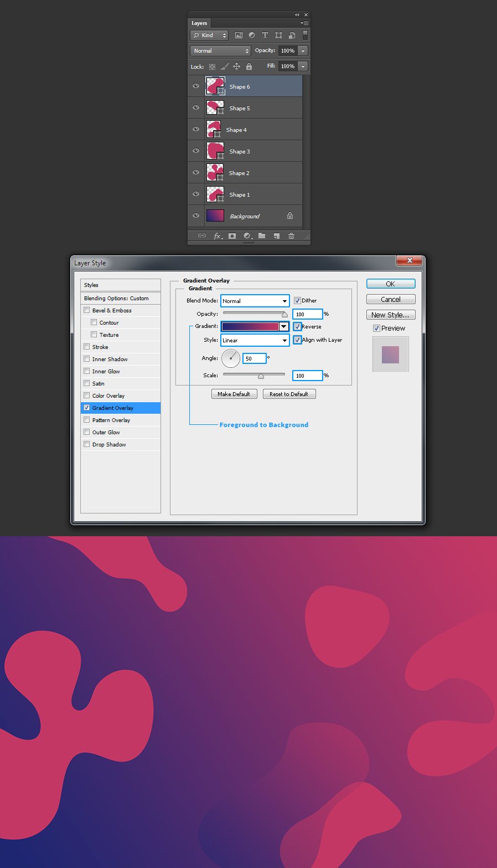Open the gradient picker arrow
Image resolution: width=497 pixels, height=868 pixels.
pyautogui.click(x=284, y=327)
